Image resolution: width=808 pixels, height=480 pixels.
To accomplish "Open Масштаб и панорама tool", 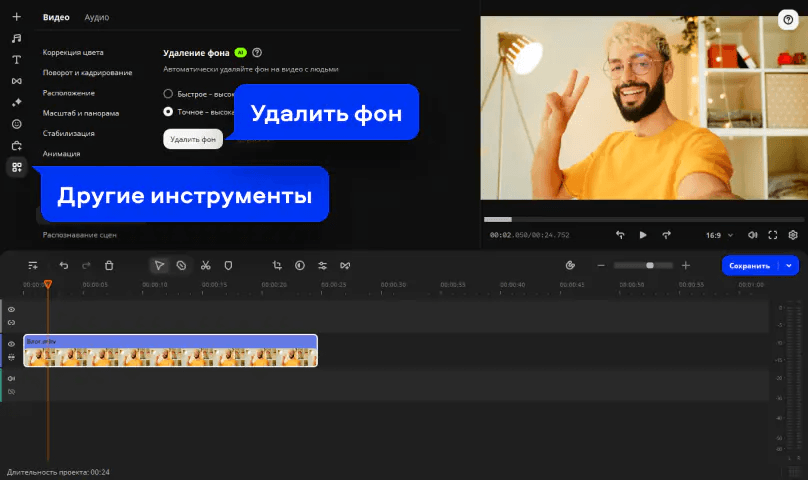I will tap(81, 113).
